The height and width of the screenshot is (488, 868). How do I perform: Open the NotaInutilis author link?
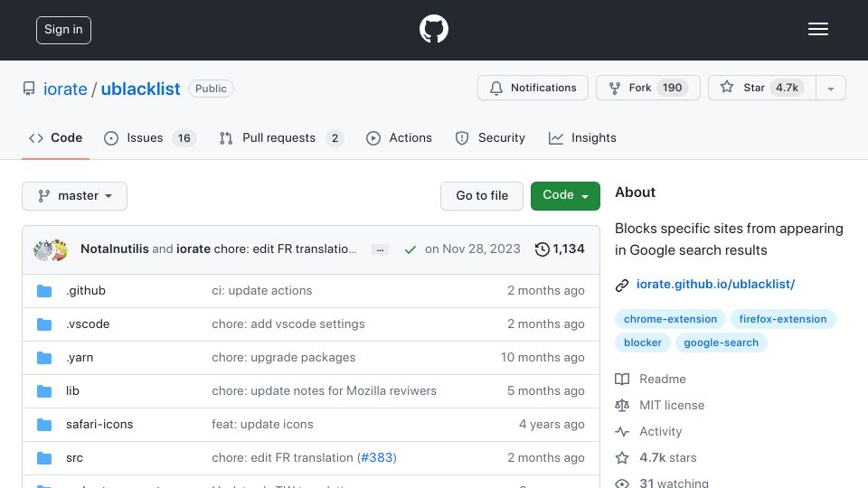click(115, 249)
